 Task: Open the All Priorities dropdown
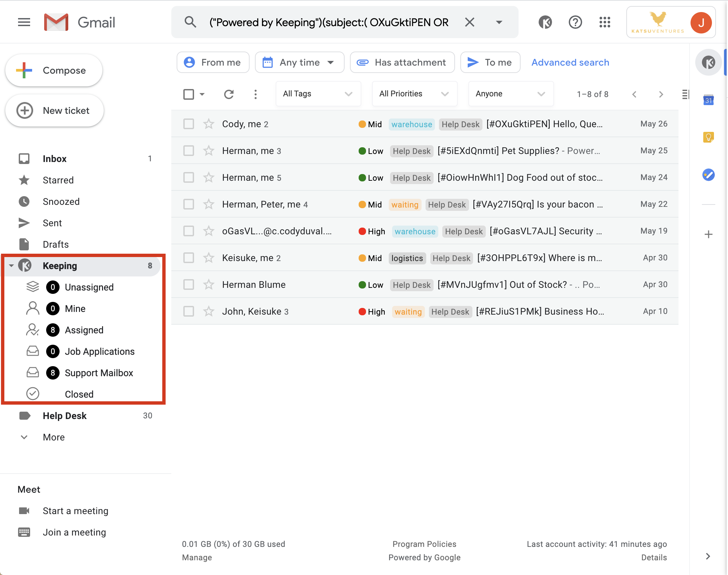pyautogui.click(x=414, y=94)
